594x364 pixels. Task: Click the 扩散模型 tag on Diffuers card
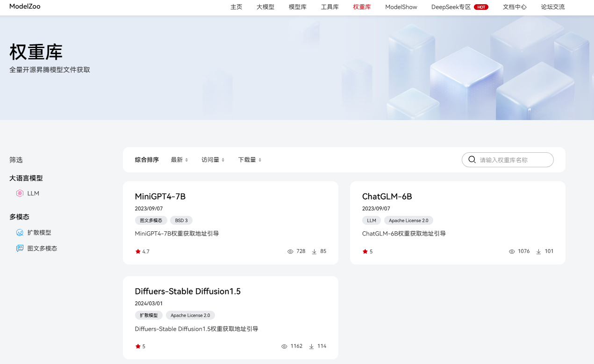(x=149, y=315)
